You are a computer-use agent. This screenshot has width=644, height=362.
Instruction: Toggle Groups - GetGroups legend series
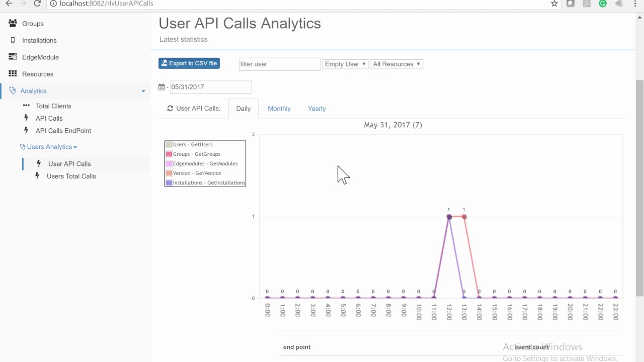tap(196, 154)
